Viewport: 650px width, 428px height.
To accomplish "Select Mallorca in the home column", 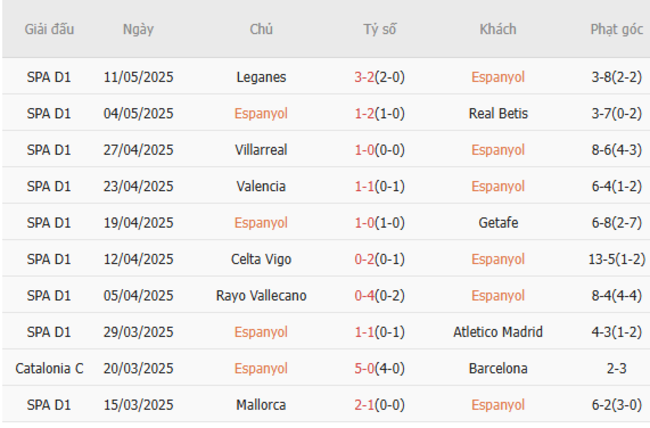I will [261, 405].
